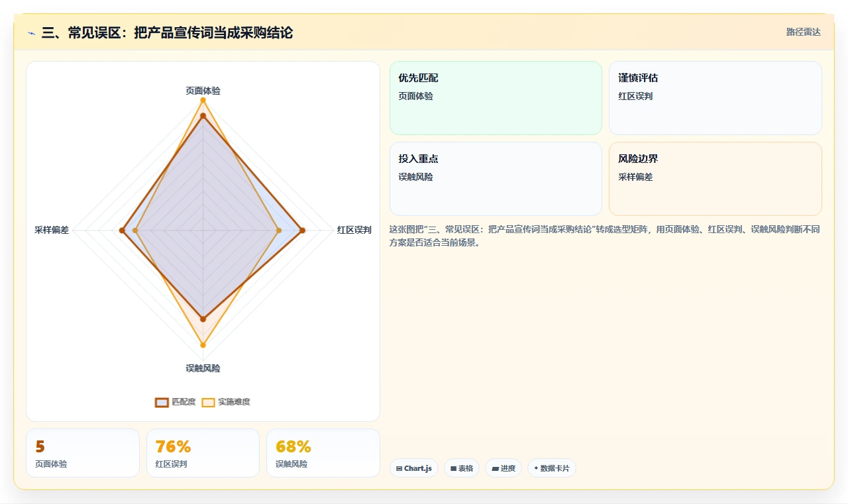Click 采样偏差 text in the 风险边界 card
Viewport: 848px width, 504px height.
(x=635, y=177)
